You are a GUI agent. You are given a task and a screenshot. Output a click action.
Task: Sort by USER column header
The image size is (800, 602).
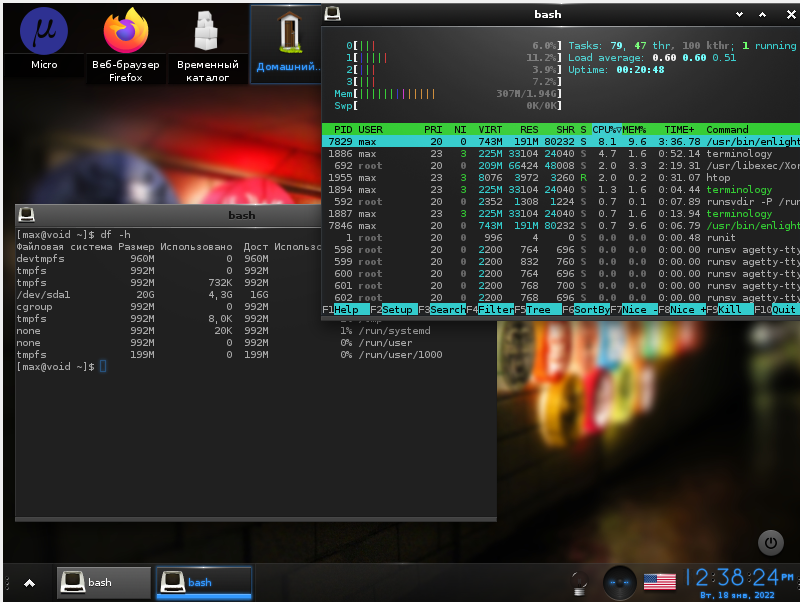tap(370, 130)
